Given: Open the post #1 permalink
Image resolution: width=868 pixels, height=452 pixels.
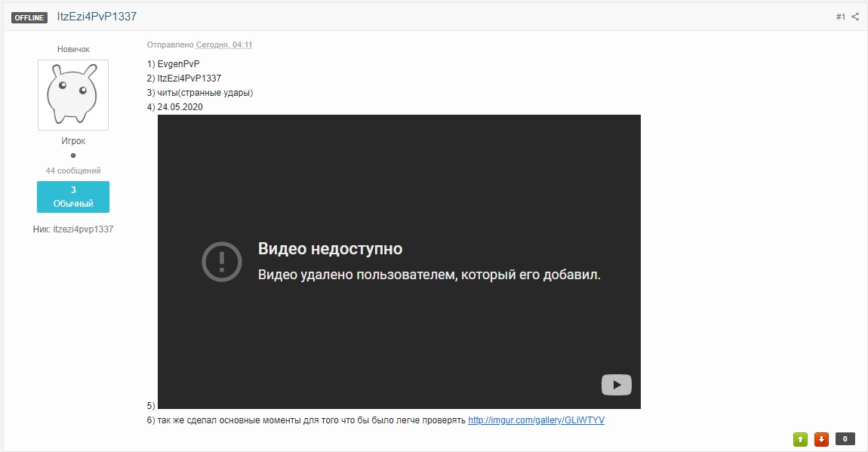Looking at the screenshot, I should (x=840, y=17).
